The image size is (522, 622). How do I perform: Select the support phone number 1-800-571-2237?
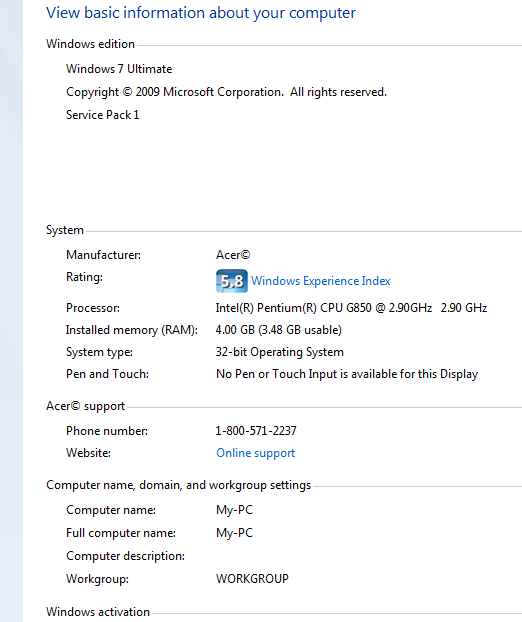pyautogui.click(x=256, y=431)
